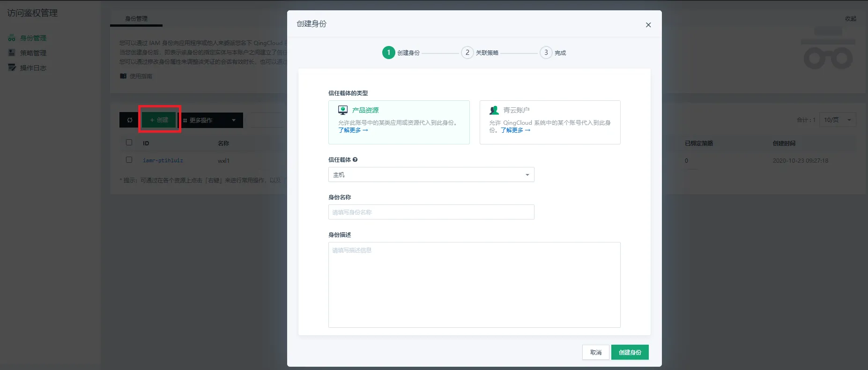
Task: Click the 使用指南 book icon
Action: (x=123, y=76)
